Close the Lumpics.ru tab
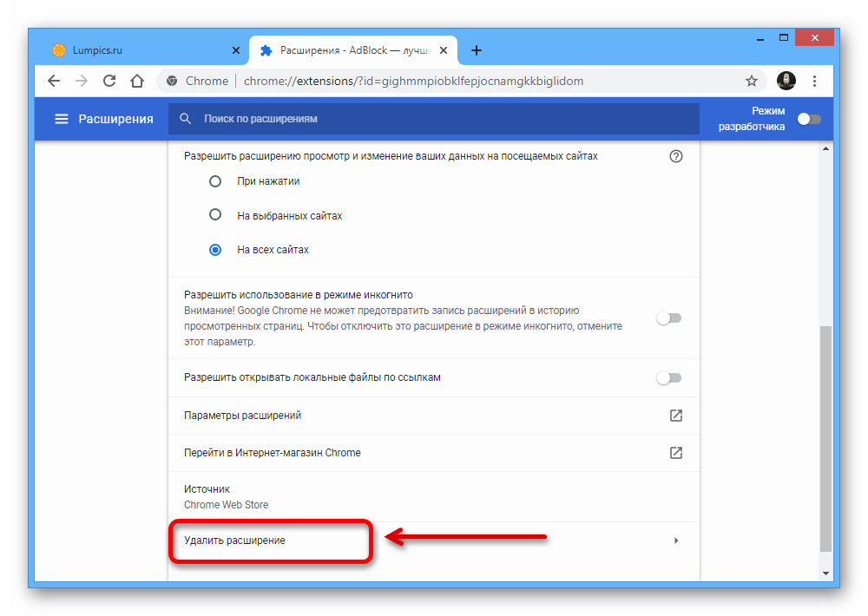Viewport: 868px width, 616px height. (236, 50)
